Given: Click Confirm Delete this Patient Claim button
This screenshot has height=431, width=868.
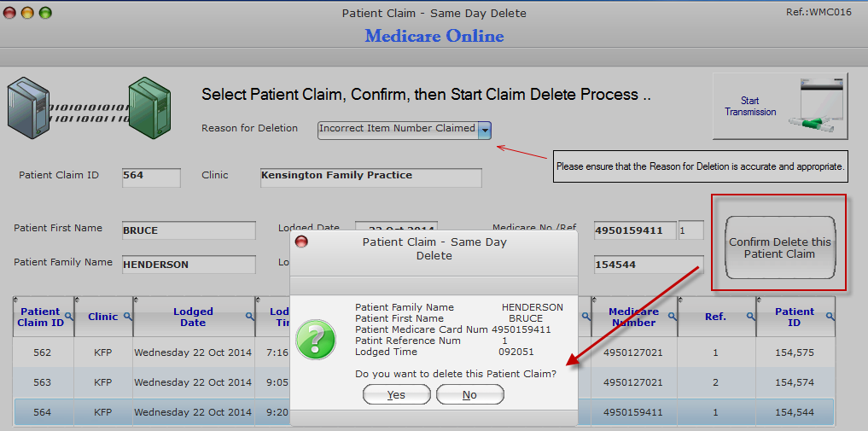Looking at the screenshot, I should pyautogui.click(x=779, y=248).
